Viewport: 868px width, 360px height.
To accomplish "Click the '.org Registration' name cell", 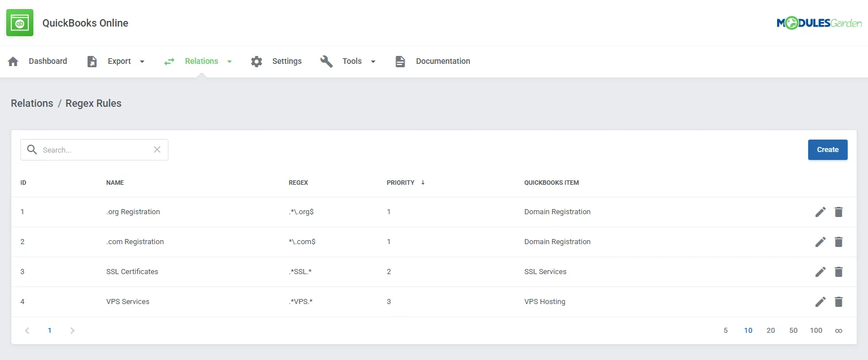I will point(133,212).
